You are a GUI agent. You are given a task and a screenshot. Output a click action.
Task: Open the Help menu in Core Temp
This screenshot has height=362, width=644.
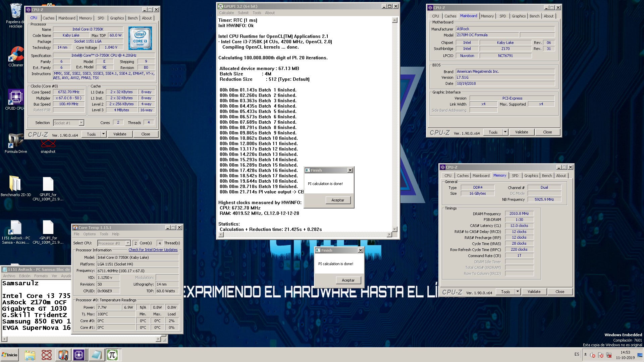coord(115,234)
